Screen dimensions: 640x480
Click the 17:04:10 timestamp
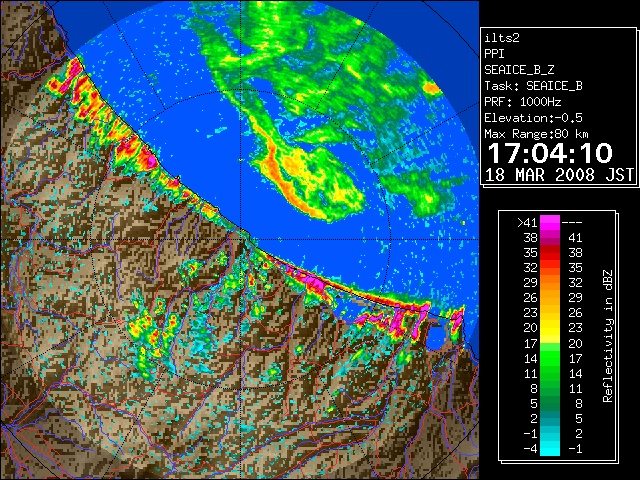click(x=550, y=153)
